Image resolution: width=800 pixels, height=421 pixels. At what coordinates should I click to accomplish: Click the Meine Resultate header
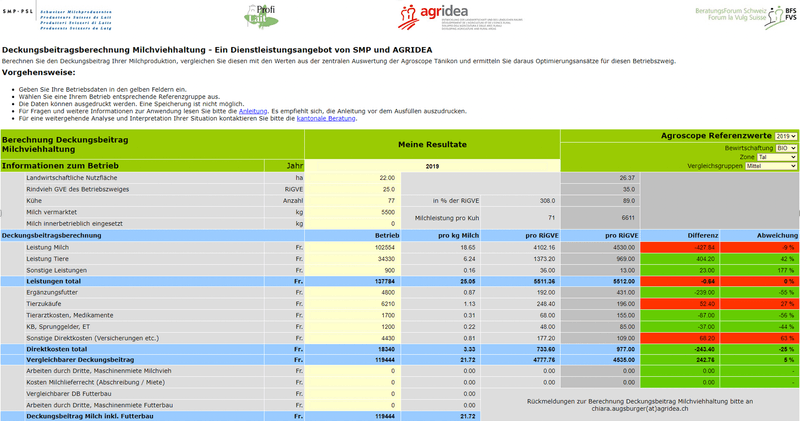point(432,144)
